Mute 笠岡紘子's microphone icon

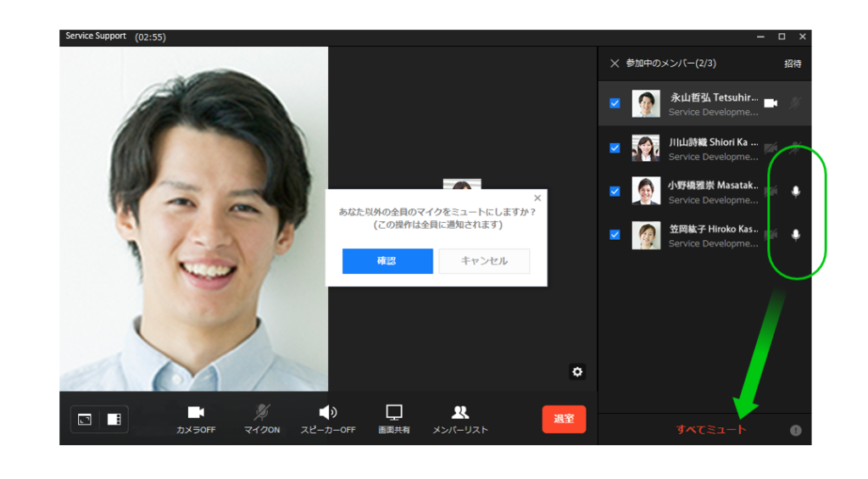pyautogui.click(x=795, y=235)
